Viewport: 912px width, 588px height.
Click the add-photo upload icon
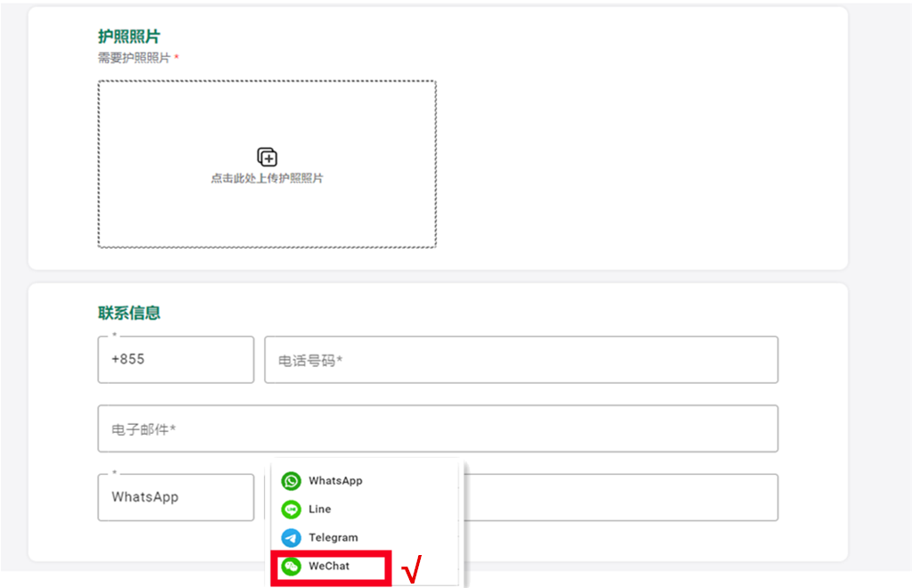[x=267, y=158]
